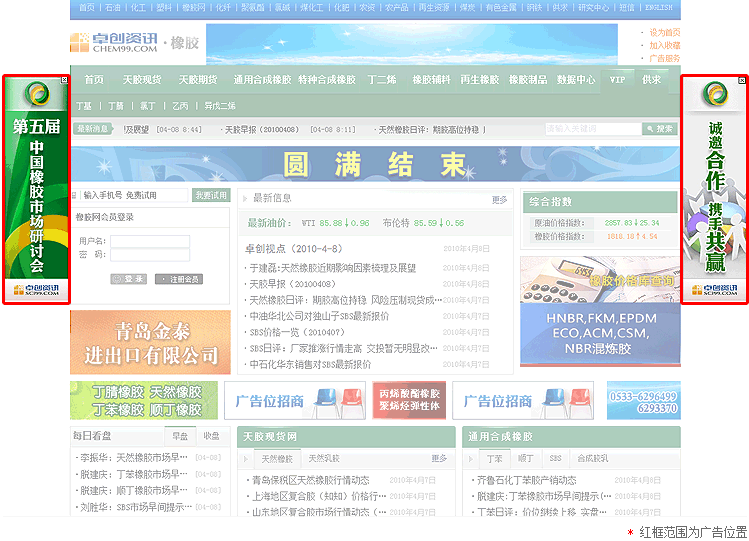Click the green logo in right ad
749x541 pixels.
(715, 94)
